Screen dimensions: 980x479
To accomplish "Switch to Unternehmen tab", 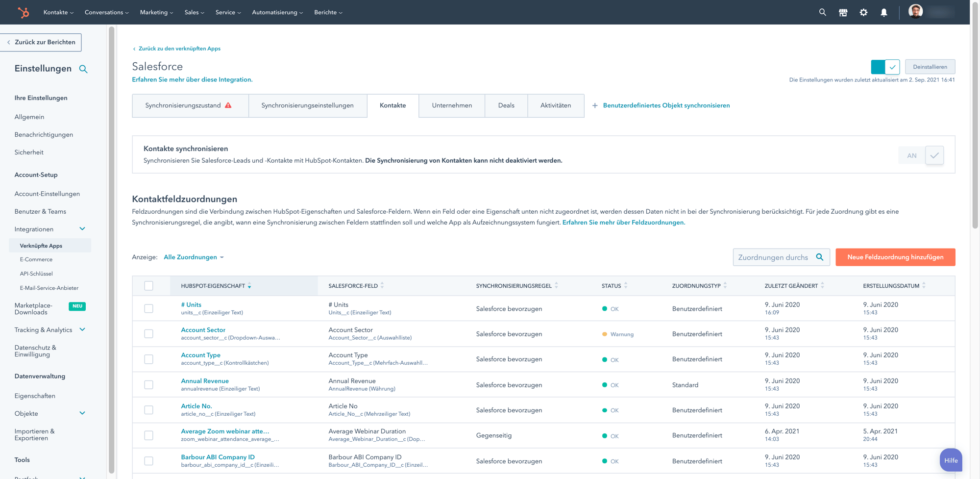I will point(452,105).
